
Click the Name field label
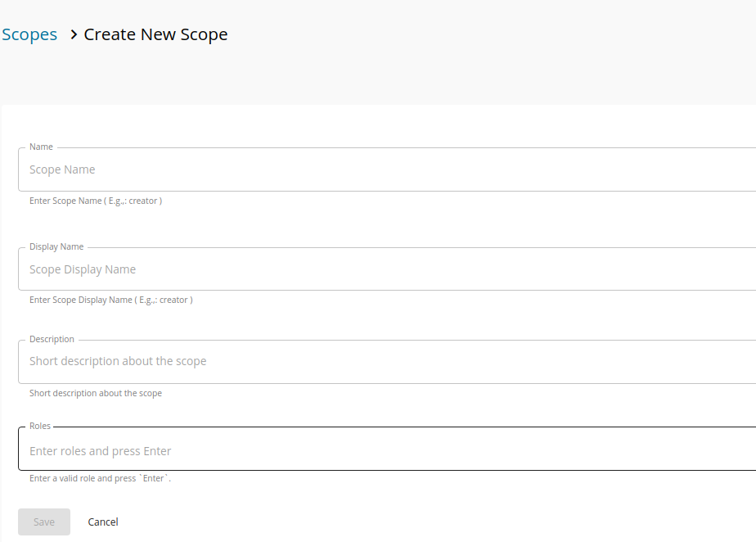point(41,147)
